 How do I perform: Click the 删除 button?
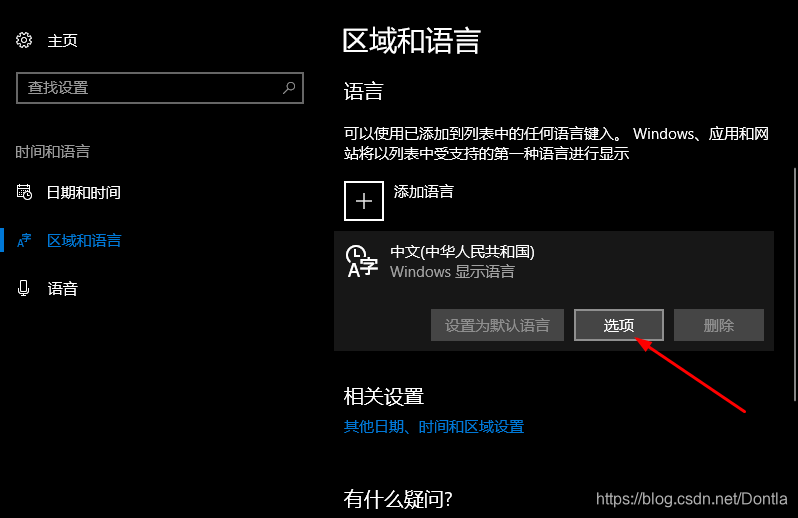[719, 325]
